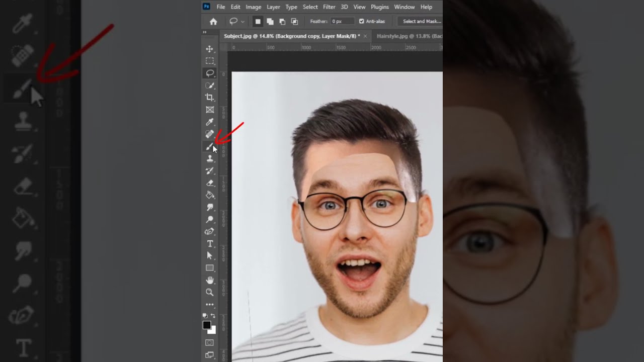The image size is (644, 362).
Task: Select the Crop tool
Action: click(x=210, y=98)
